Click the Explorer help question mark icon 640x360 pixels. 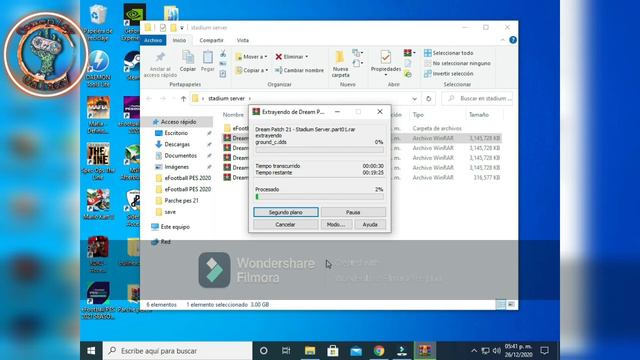pos(513,40)
